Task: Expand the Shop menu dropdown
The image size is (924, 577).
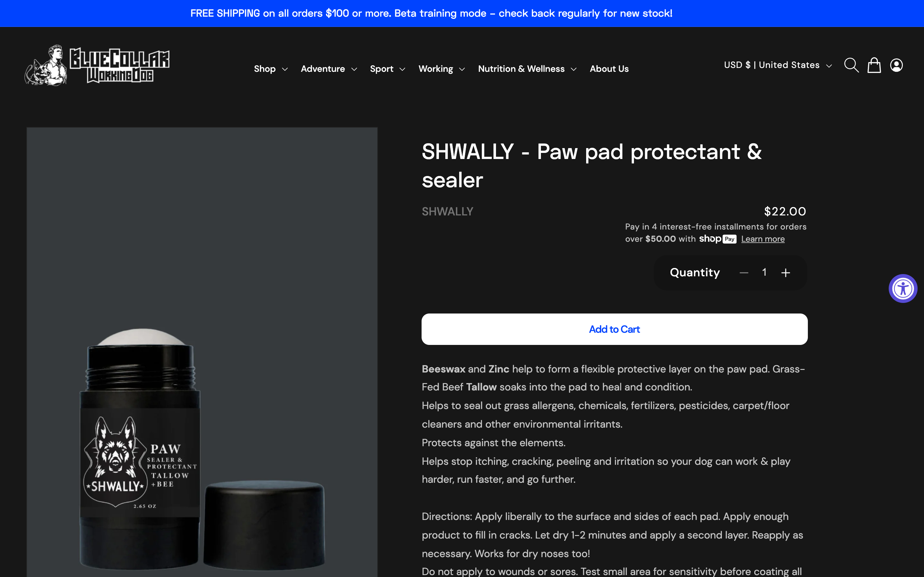Action: [x=271, y=69]
